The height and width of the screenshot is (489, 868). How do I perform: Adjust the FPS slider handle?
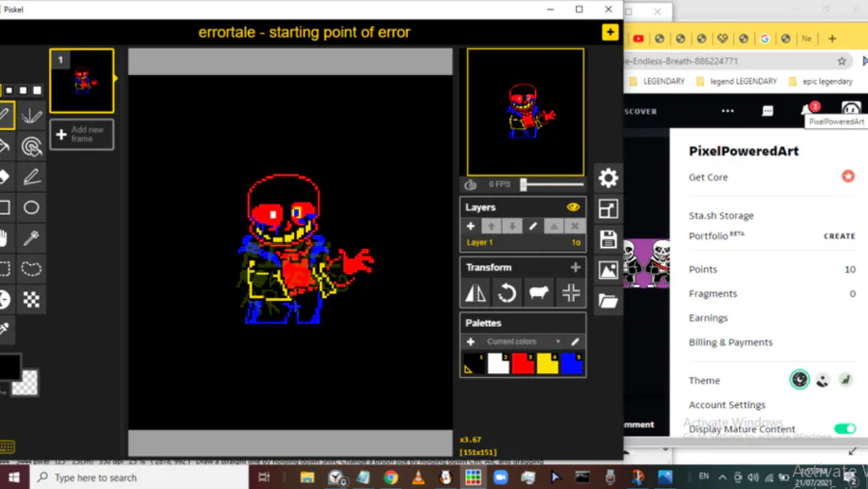tap(523, 184)
